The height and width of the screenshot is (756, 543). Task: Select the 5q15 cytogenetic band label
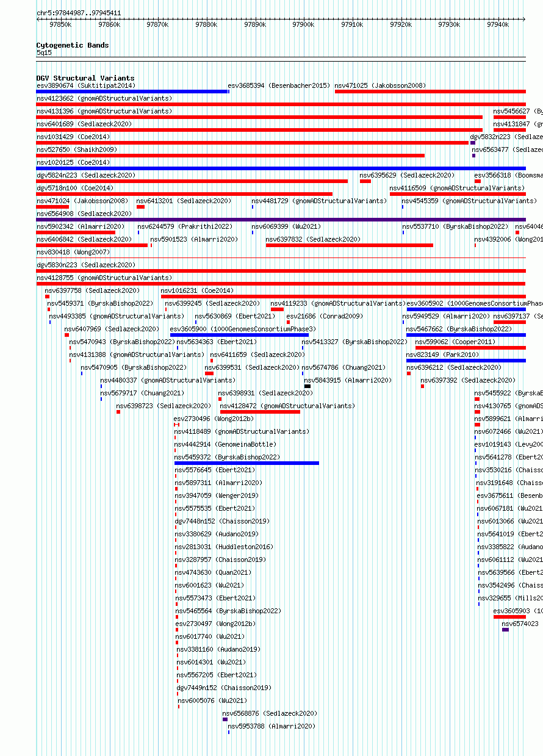click(44, 53)
